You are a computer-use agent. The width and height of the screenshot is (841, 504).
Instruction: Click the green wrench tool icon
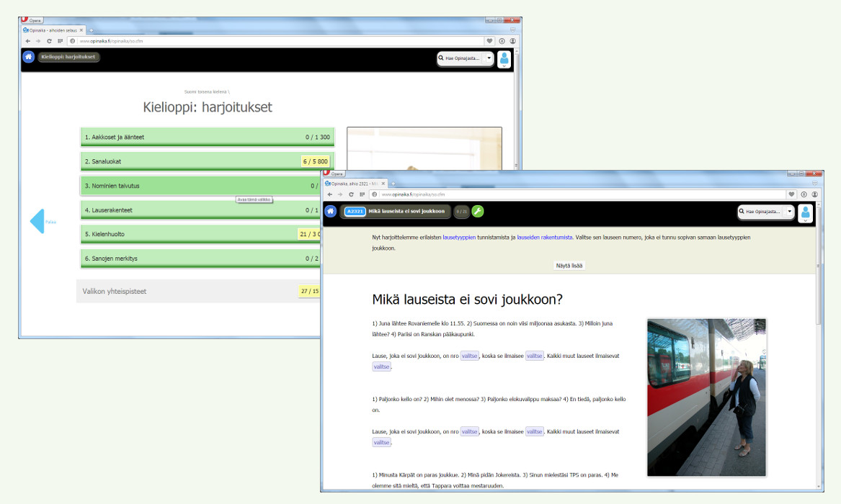pos(477,211)
